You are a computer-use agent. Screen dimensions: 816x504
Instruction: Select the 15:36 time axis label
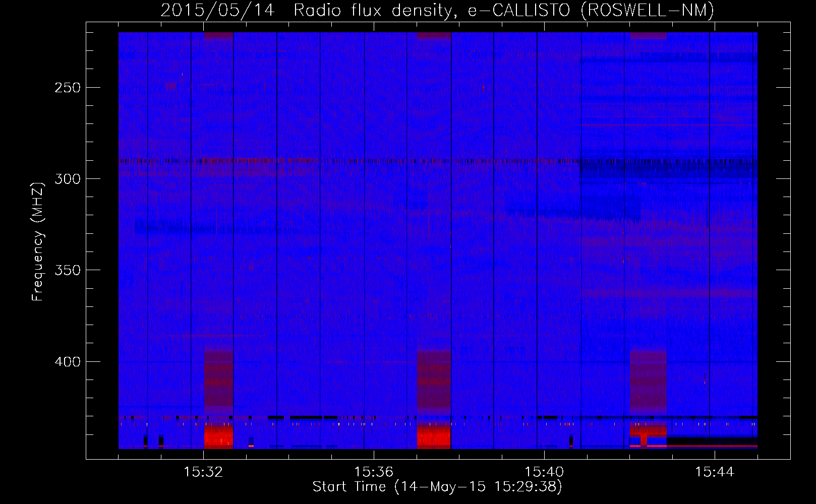374,472
